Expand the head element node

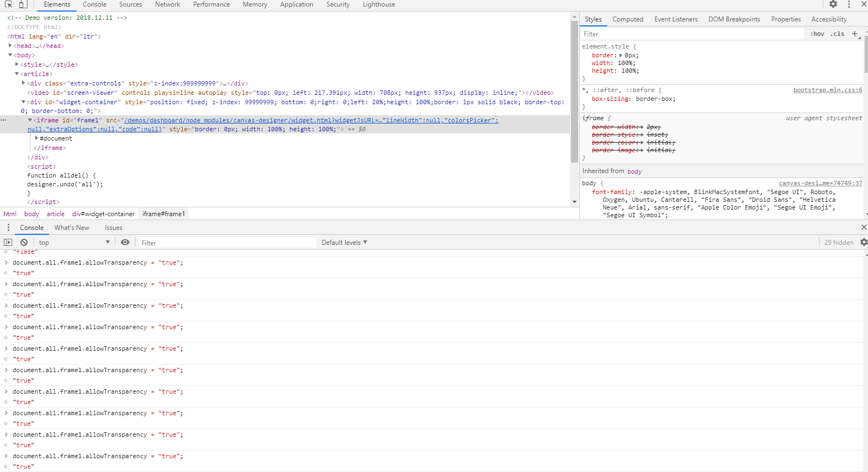(10, 46)
